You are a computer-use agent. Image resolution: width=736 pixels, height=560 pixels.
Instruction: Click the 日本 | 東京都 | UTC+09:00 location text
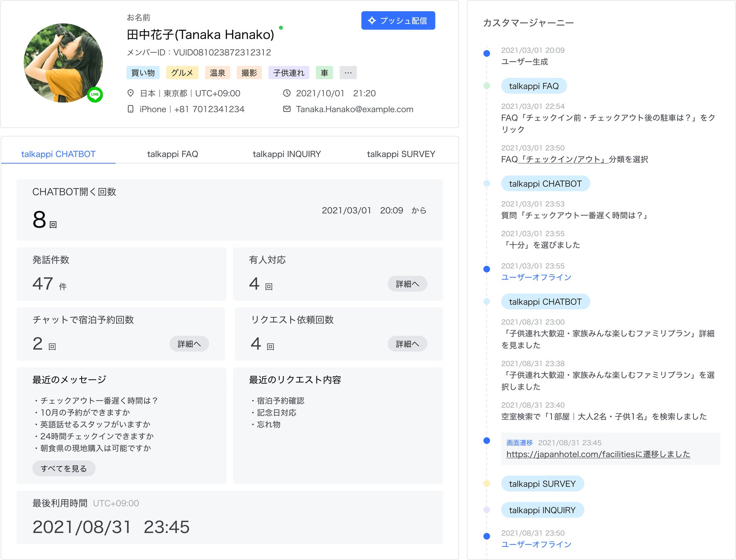[190, 93]
